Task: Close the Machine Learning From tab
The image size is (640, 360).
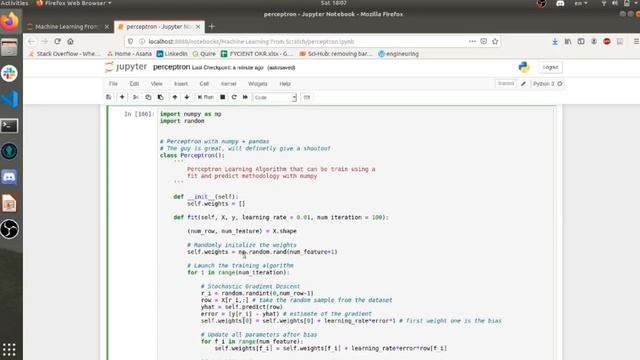Action: coord(107,27)
